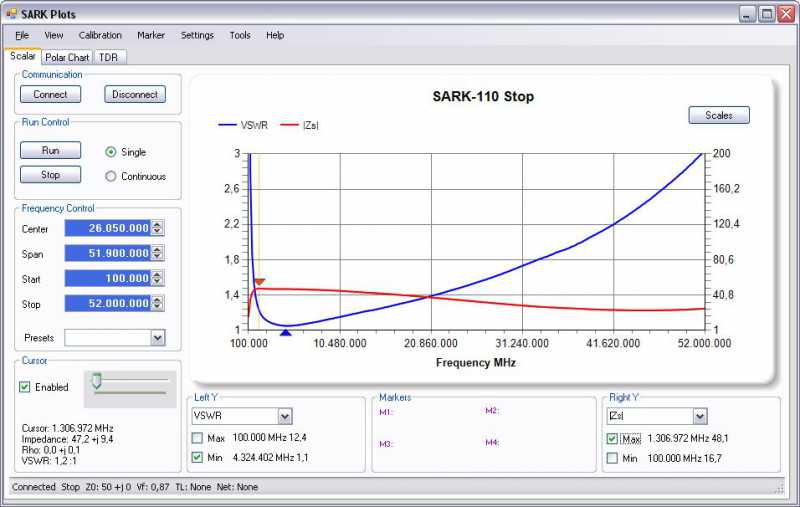800x507 pixels.
Task: Click the 'Net: None' status bar entry
Action: click(237, 487)
